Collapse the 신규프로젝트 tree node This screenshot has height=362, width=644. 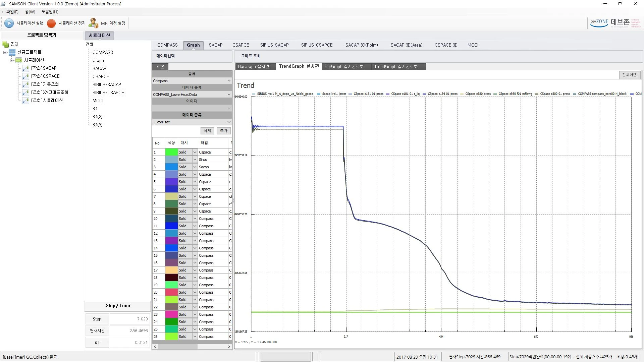(x=5, y=52)
